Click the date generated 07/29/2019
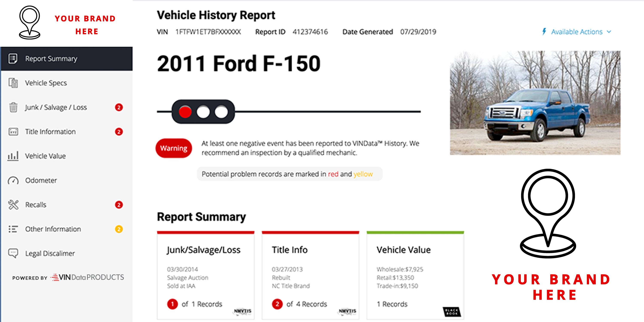This screenshot has height=322, width=644. 418,32
